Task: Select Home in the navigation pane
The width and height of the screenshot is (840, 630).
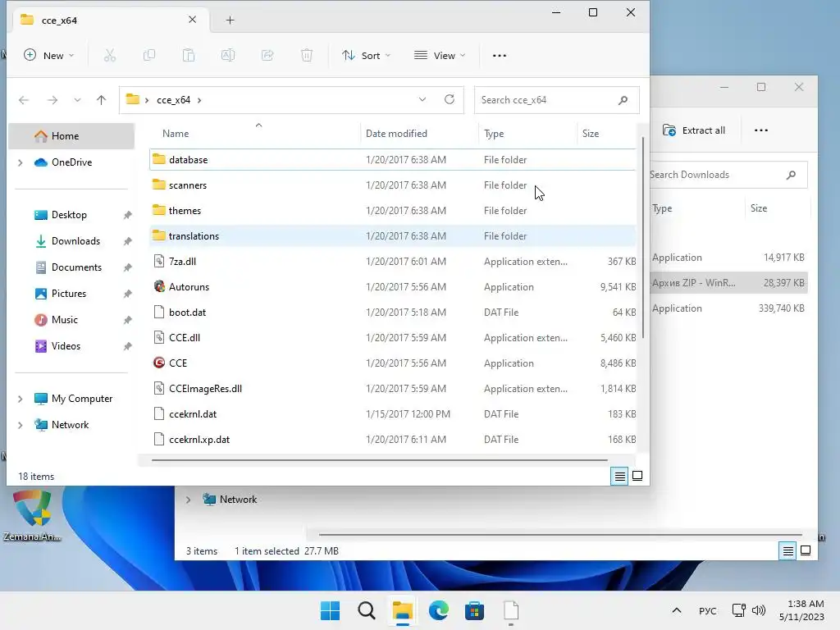Action: [72, 136]
